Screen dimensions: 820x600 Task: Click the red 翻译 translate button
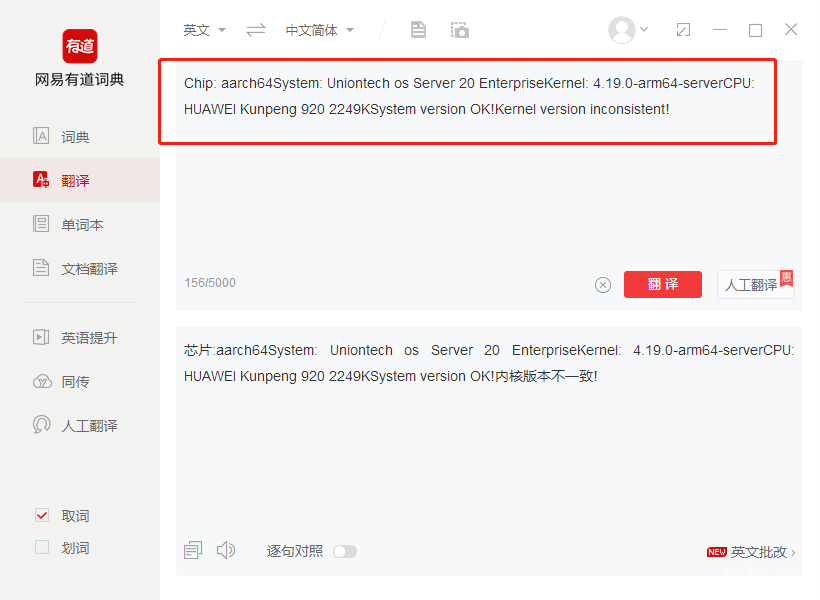click(663, 284)
